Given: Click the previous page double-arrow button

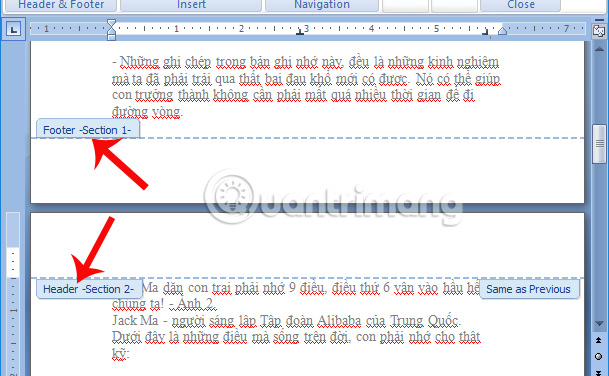Looking at the screenshot, I should [599, 340].
